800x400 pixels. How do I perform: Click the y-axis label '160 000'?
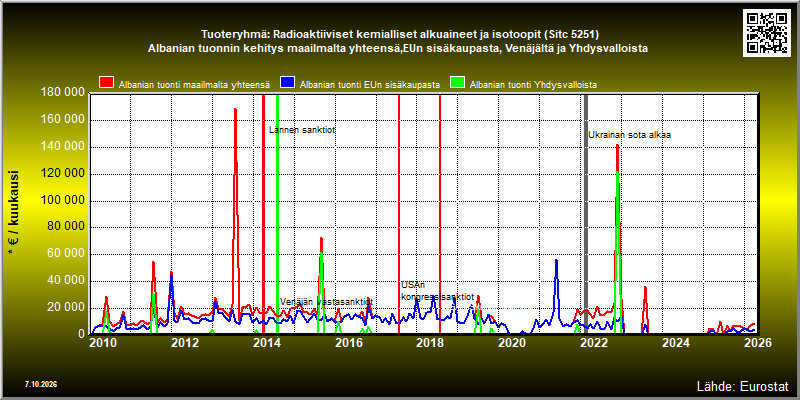pos(64,120)
